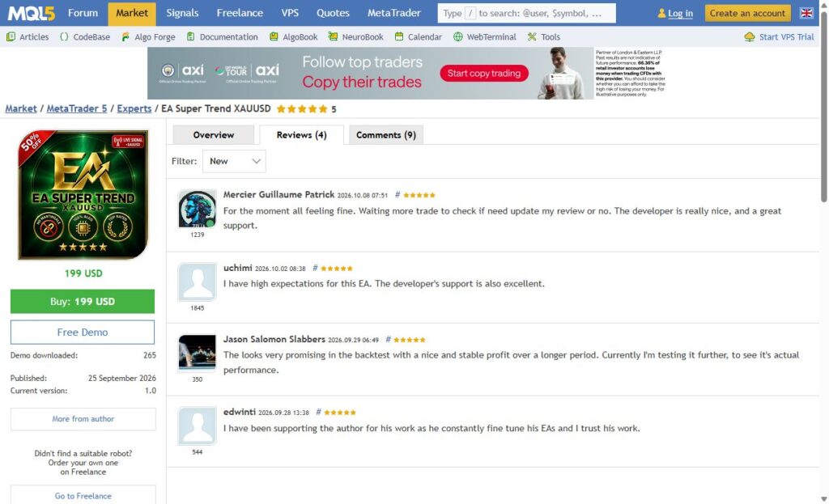Click the Market breadcrumb link
The image size is (829, 504).
[x=21, y=108]
